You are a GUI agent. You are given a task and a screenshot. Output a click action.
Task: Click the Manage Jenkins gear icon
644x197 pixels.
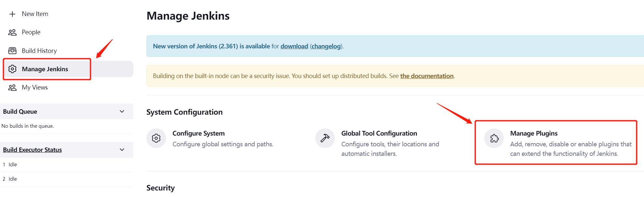click(x=12, y=69)
